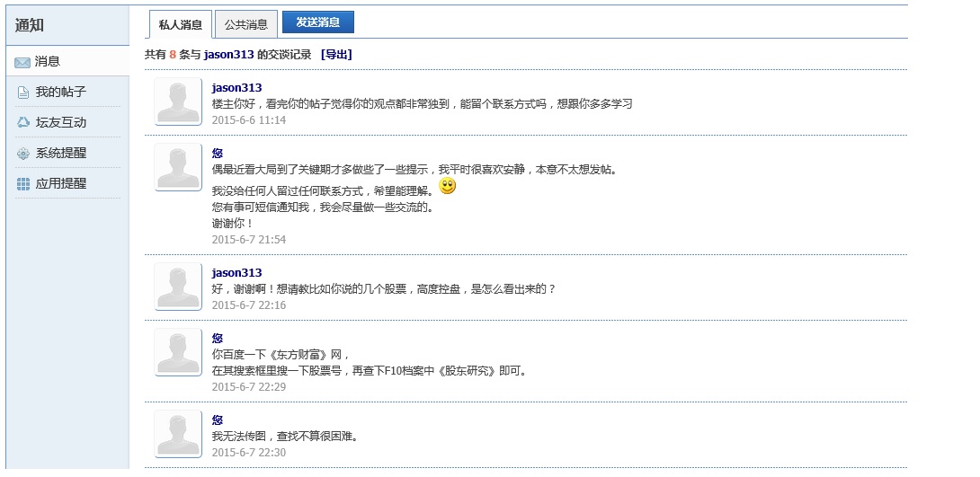Click timestamp 2015-6-6 11:14
The width and height of the screenshot is (980, 477).
coord(249,119)
